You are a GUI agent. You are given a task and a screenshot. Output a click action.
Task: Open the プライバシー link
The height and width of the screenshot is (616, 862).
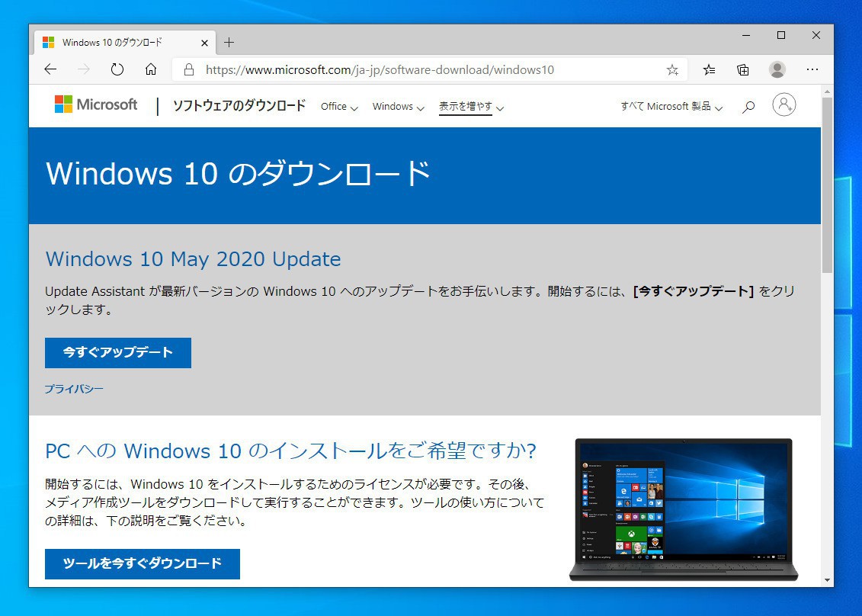[x=74, y=389]
